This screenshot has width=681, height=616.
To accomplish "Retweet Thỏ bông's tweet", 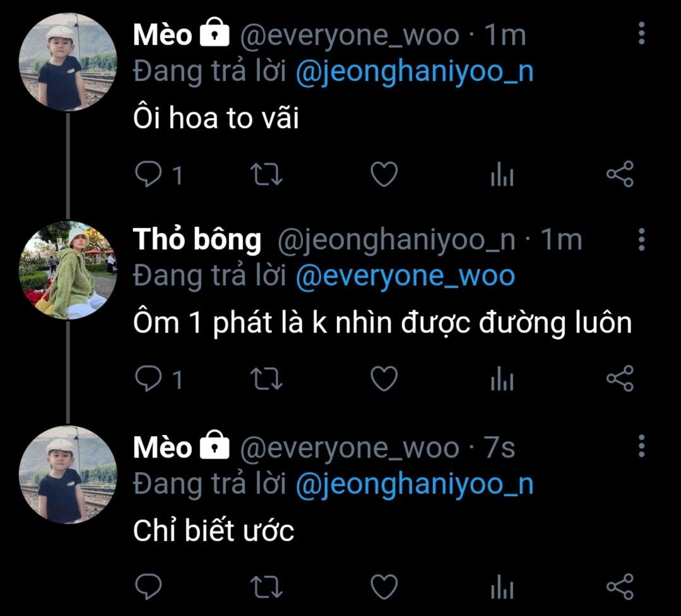I will pyautogui.click(x=266, y=379).
